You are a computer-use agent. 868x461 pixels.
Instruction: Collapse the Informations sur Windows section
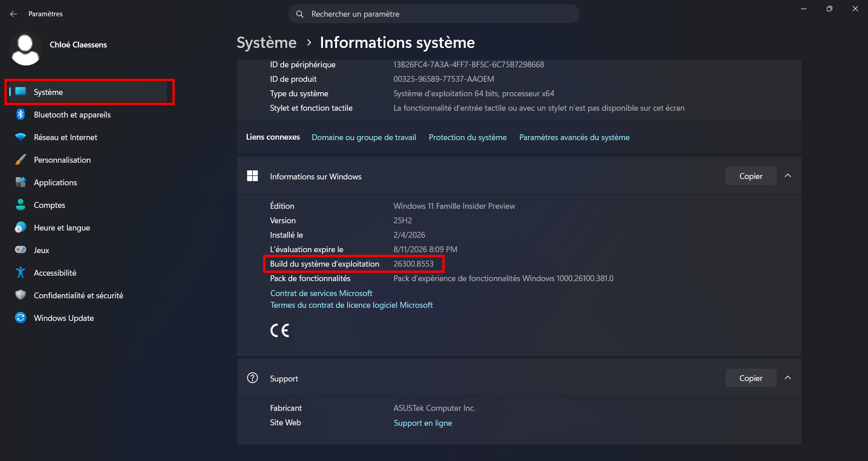[787, 176]
